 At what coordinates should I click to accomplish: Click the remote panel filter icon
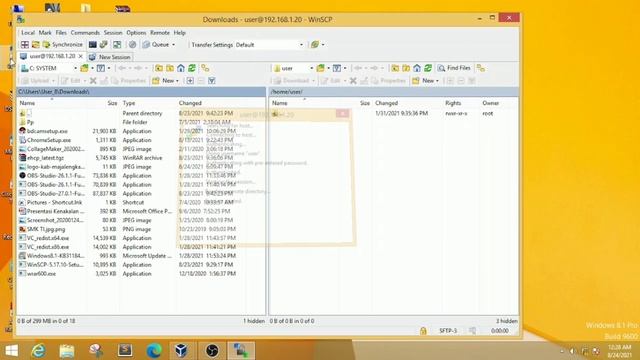coord(337,68)
